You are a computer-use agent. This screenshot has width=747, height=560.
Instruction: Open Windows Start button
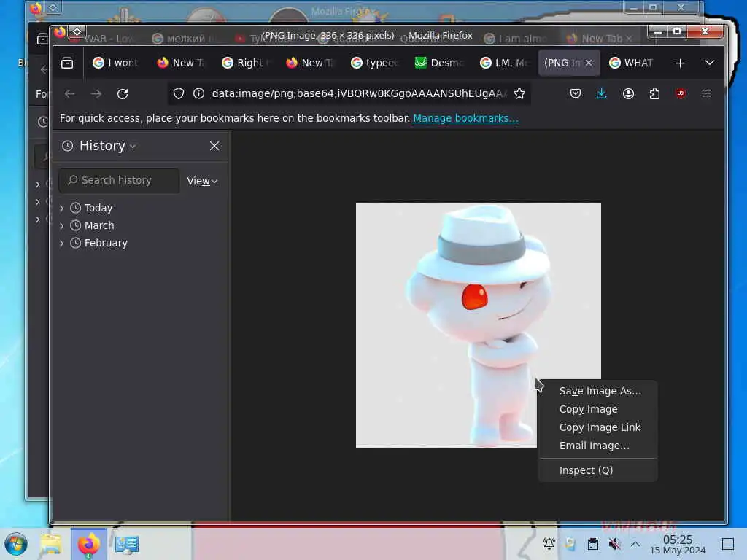pyautogui.click(x=16, y=544)
